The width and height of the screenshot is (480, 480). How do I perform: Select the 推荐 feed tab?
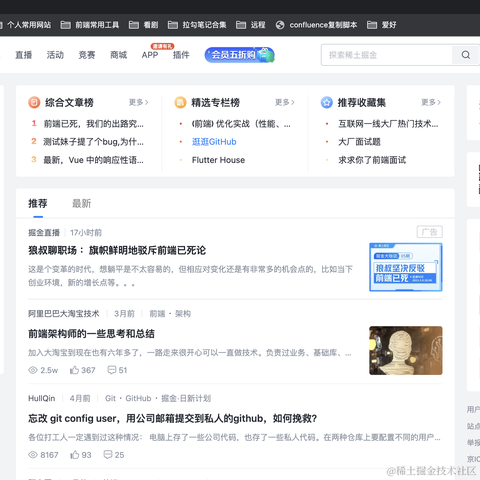click(38, 203)
